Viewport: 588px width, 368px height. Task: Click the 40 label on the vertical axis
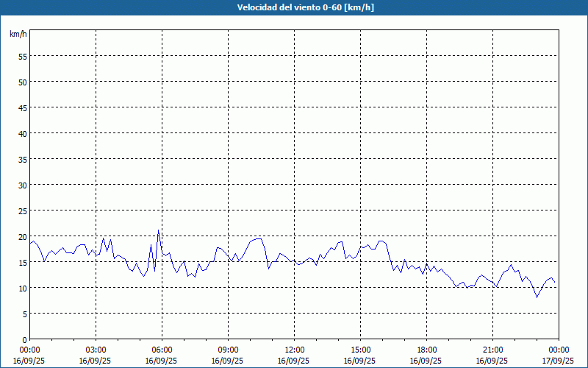pyautogui.click(x=22, y=133)
